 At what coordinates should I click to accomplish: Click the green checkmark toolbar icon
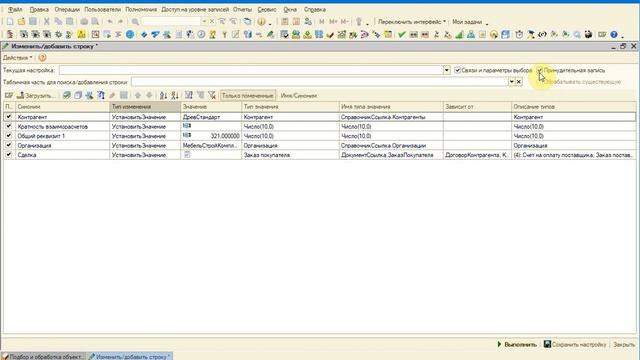(401, 35)
